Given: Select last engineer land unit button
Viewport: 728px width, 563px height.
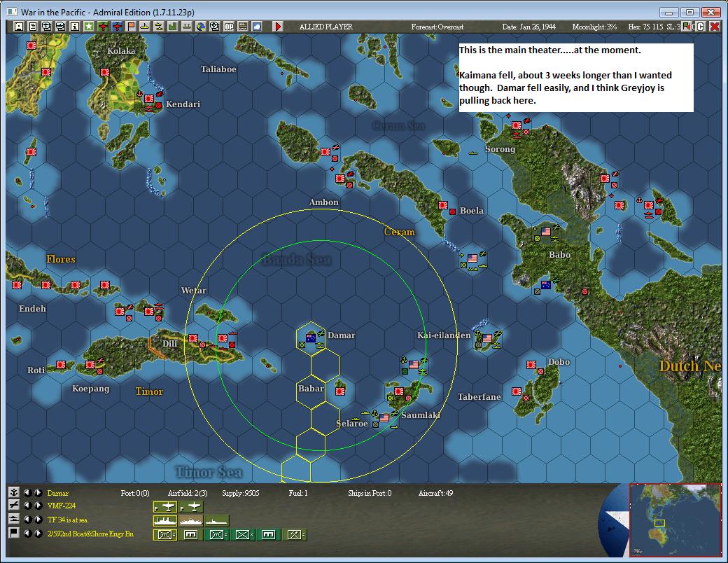Looking at the screenshot, I should pos(295,535).
